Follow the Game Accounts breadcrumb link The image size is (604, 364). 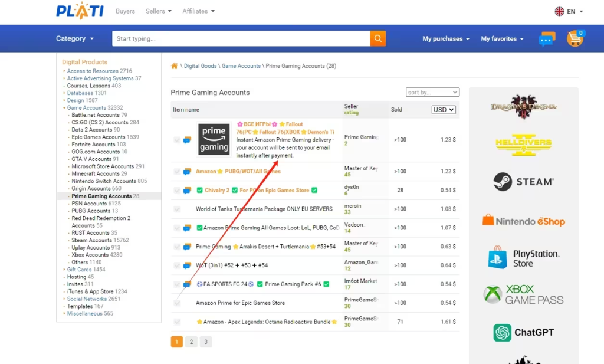241,66
